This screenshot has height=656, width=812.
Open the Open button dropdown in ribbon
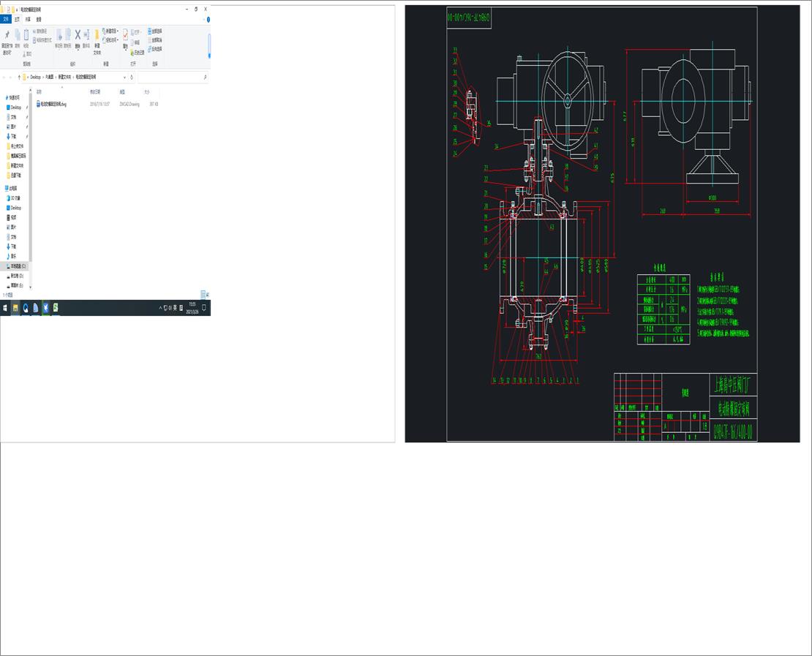tap(136, 31)
